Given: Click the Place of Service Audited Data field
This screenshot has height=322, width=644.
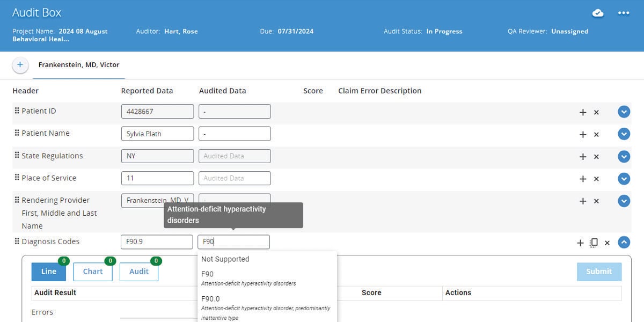Looking at the screenshot, I should [235, 178].
